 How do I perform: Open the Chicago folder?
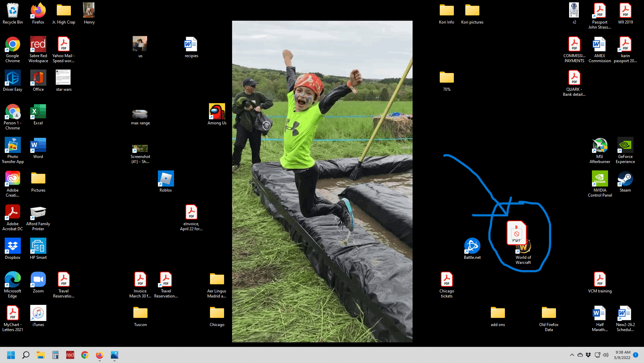point(217,316)
